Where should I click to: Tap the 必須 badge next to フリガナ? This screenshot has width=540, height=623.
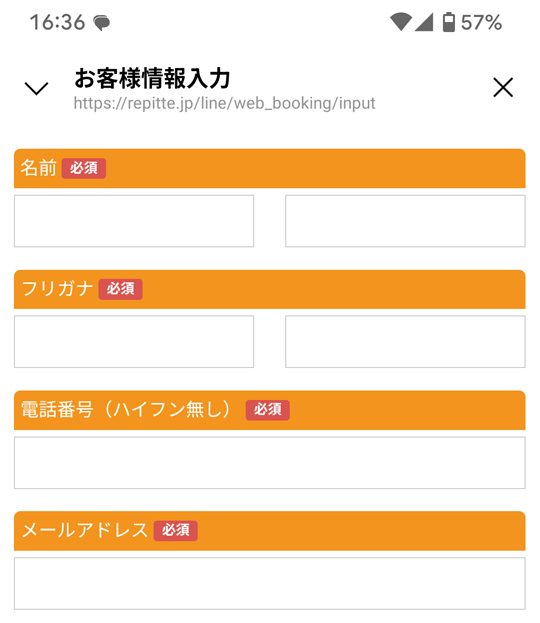[x=120, y=289]
